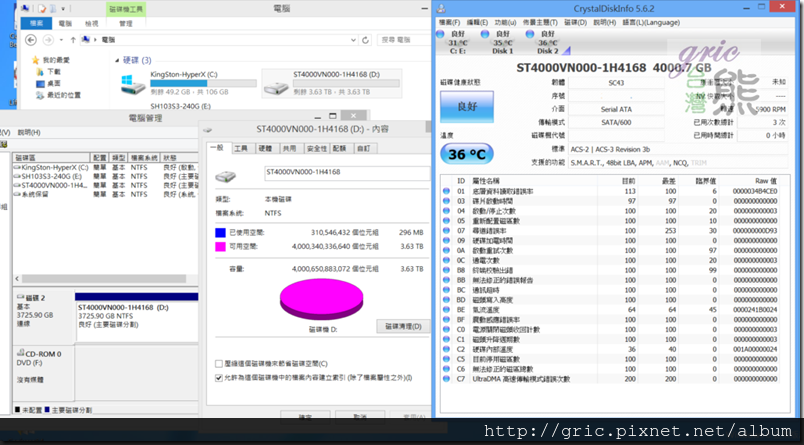Open the 功能(u) menu in CrystalDiskInfo
Viewport: 804px width, 445px height.
(x=505, y=23)
